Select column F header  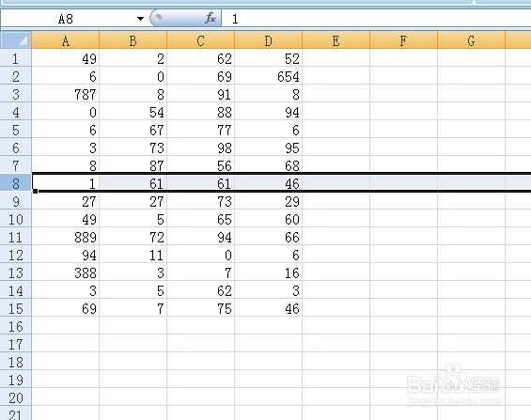(x=404, y=40)
